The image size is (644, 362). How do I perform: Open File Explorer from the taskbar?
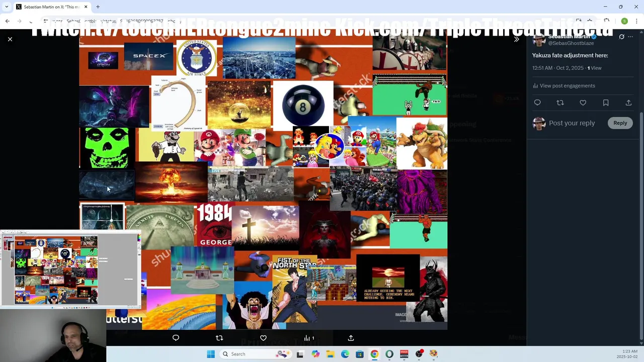[x=330, y=354]
